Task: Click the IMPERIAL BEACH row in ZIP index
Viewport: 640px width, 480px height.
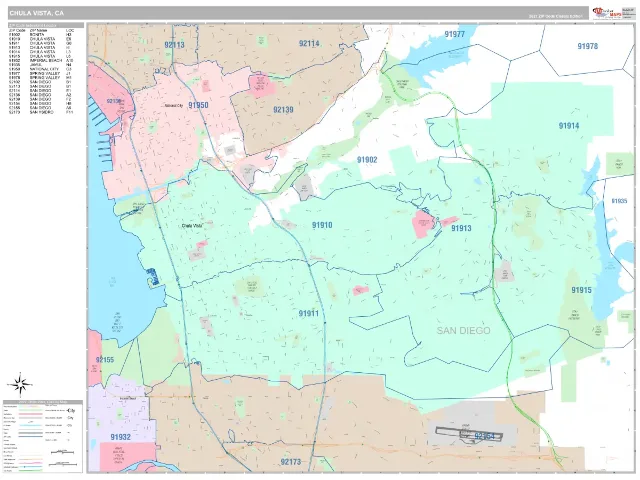Action: pyautogui.click(x=41, y=60)
